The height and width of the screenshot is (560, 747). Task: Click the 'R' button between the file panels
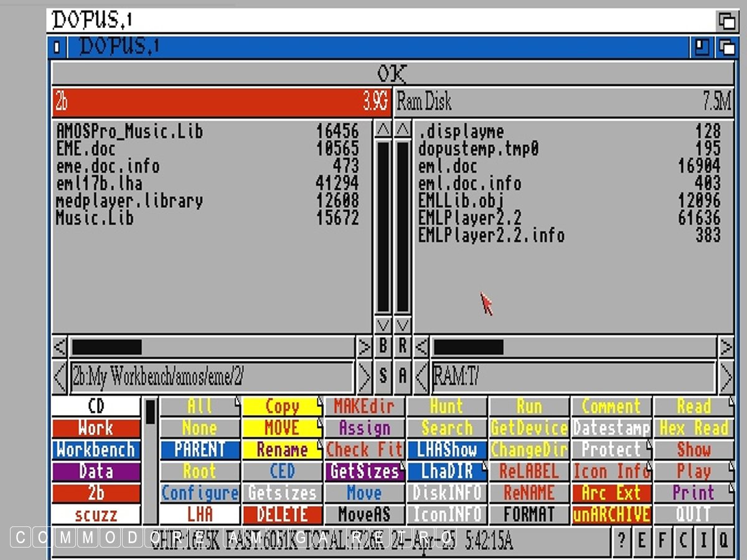(x=403, y=347)
